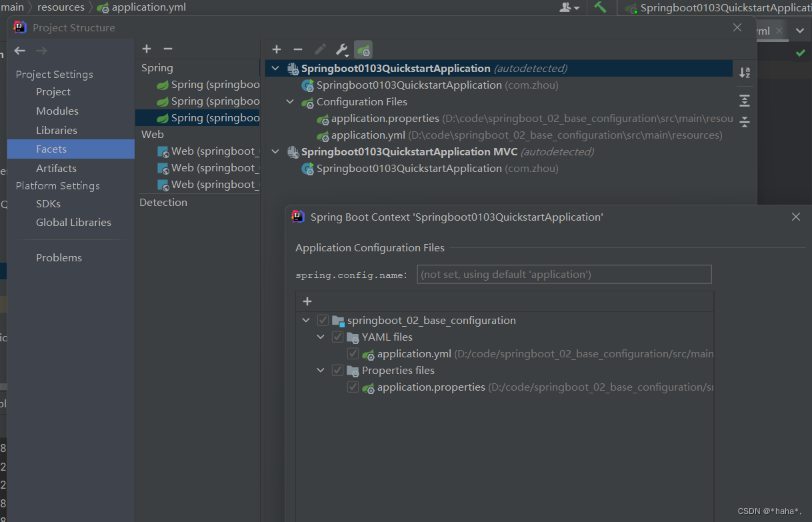
Task: Select Project in Project Settings
Action: click(53, 92)
